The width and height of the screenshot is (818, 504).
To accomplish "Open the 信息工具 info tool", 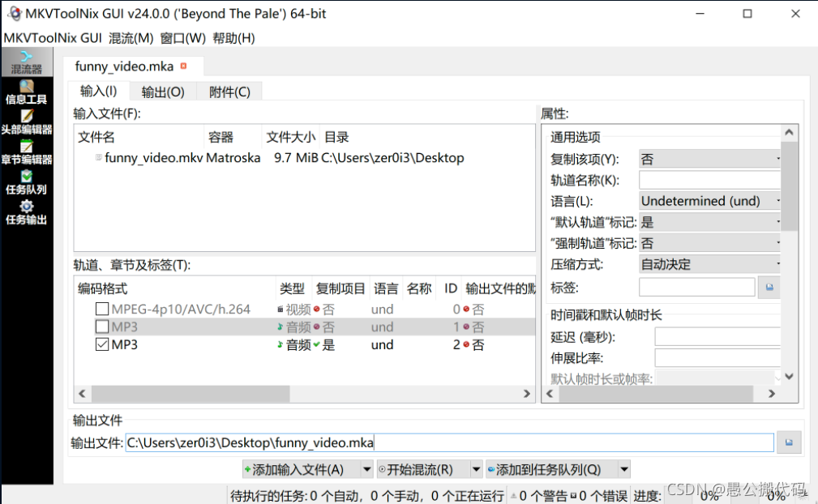I will coord(26,92).
